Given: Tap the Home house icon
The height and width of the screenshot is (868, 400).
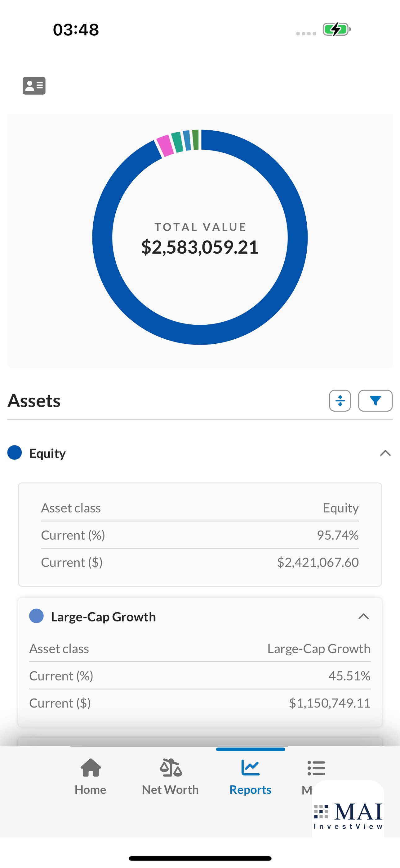Looking at the screenshot, I should point(91,767).
